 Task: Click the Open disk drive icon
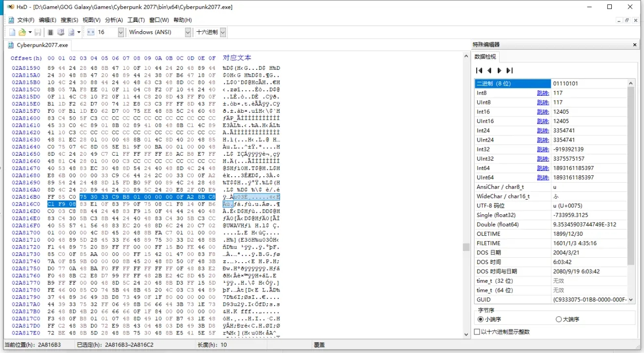[x=60, y=32]
